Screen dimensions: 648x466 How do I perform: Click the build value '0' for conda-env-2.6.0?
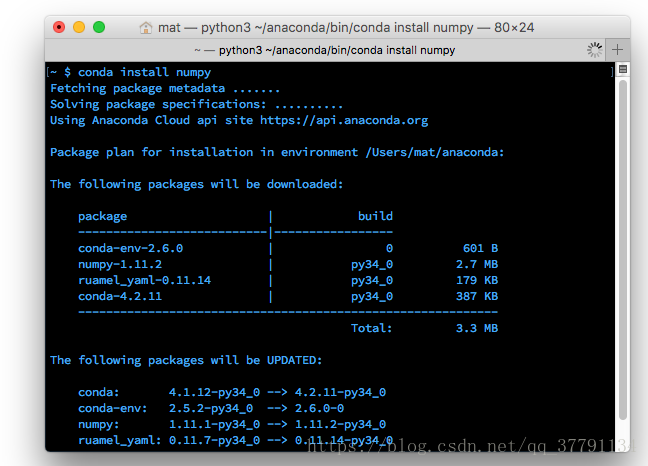point(389,248)
